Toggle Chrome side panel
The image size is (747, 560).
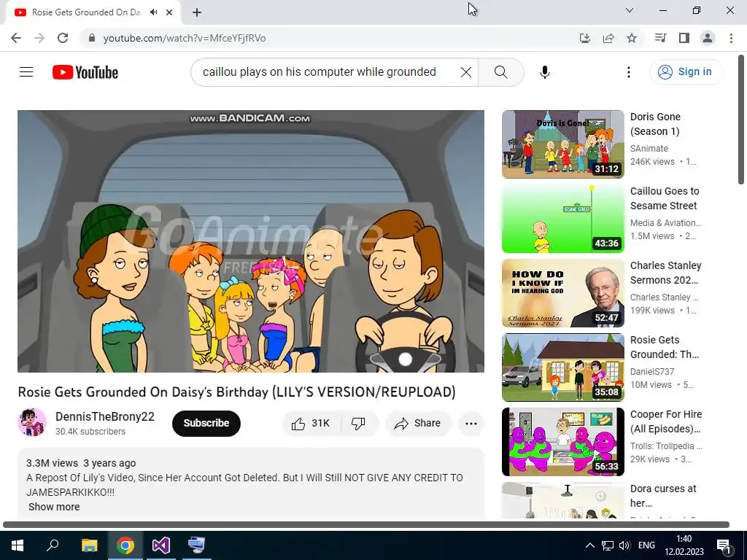tap(684, 38)
